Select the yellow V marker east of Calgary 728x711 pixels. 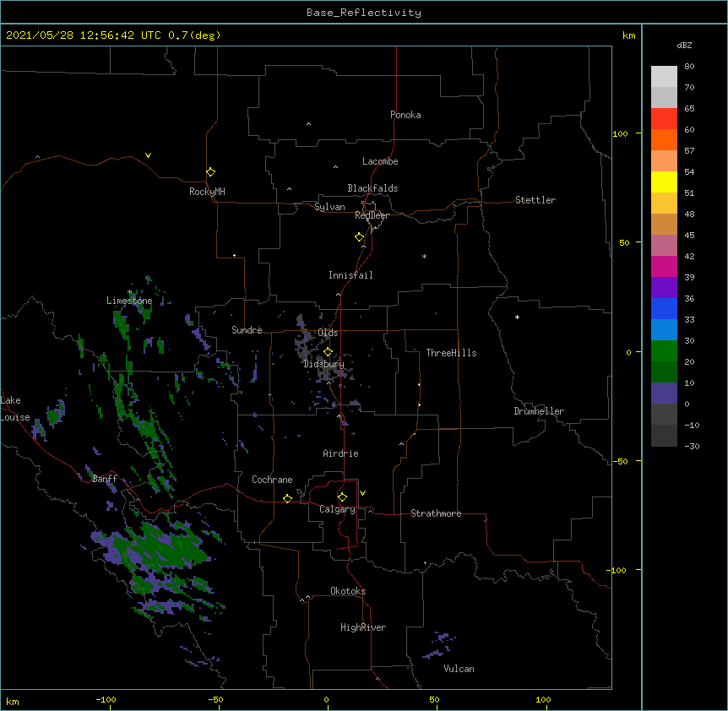(x=362, y=493)
